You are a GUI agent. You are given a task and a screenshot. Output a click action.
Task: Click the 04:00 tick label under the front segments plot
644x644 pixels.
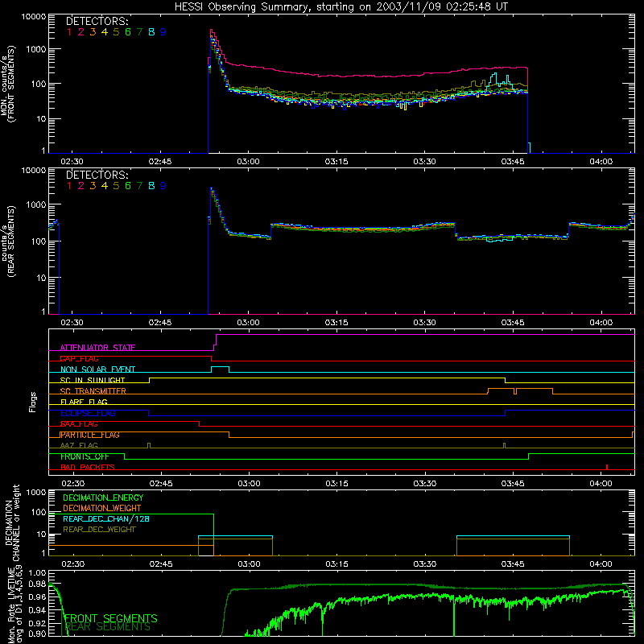pos(601,162)
